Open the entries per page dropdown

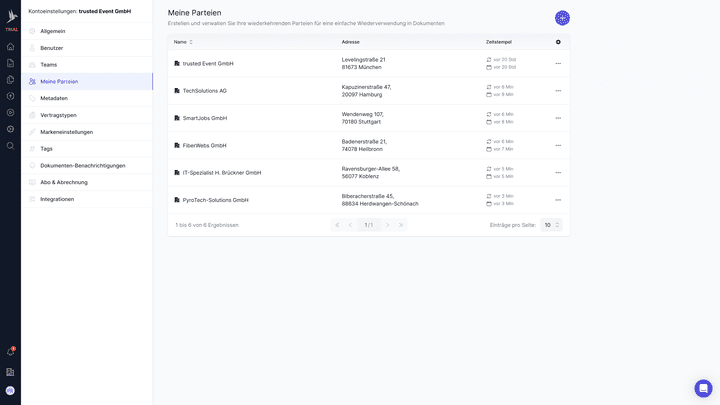[551, 225]
